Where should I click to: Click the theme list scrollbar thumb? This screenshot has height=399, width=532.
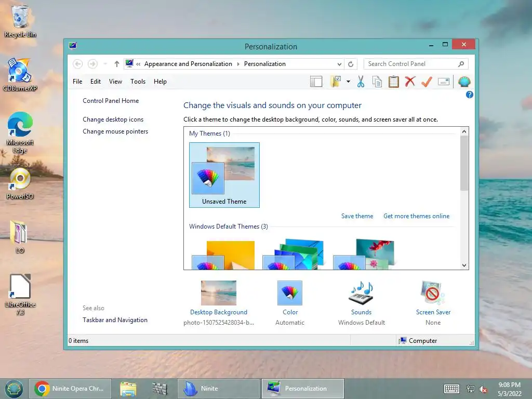pos(464,163)
